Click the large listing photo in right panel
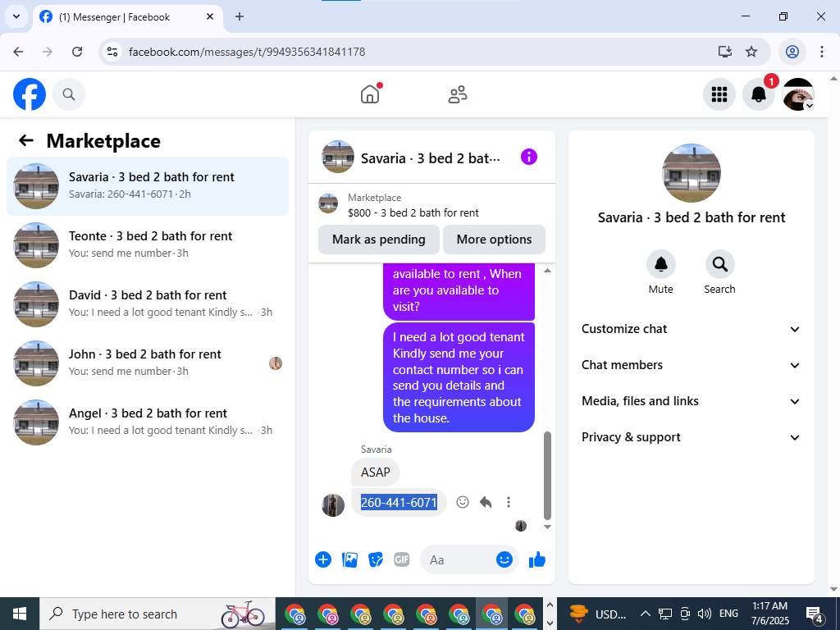This screenshot has width=840, height=630. tap(691, 173)
